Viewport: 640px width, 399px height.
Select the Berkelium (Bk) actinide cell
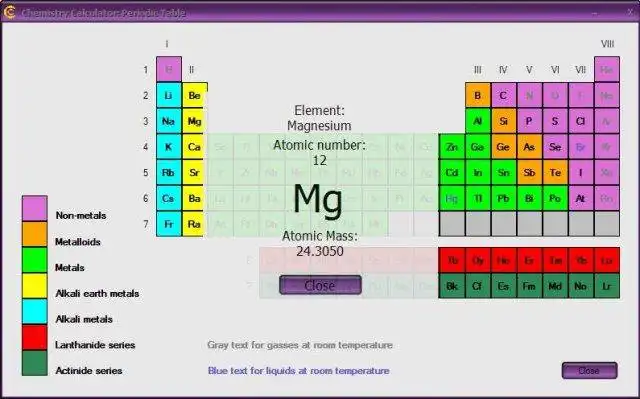452,286
